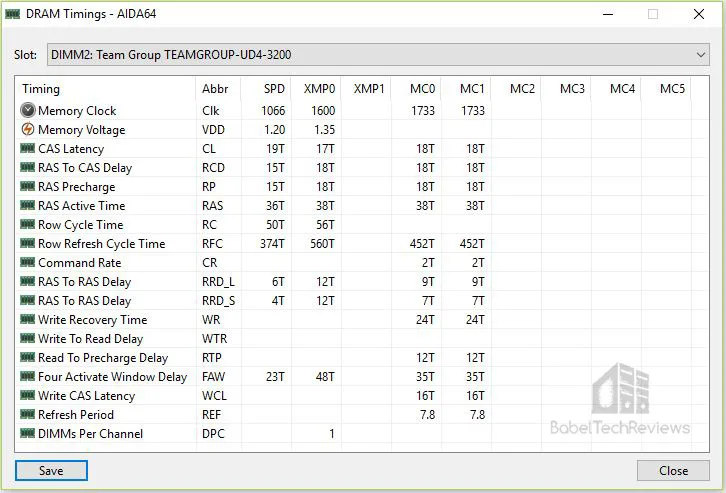Select 'Four Activate Window Delay' label
This screenshot has width=726, height=493.
point(113,376)
